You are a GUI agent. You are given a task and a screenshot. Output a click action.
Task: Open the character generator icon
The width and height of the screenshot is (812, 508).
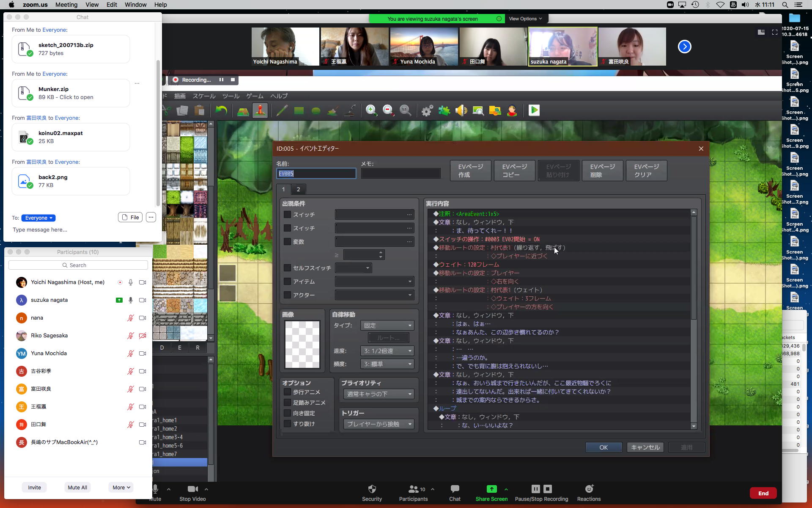(512, 110)
